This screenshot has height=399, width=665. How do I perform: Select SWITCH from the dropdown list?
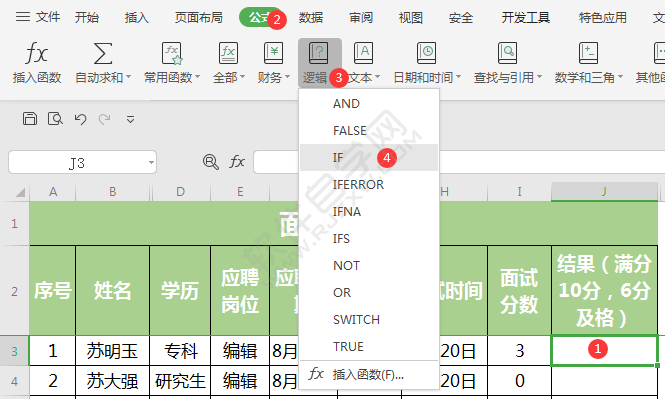point(369,320)
